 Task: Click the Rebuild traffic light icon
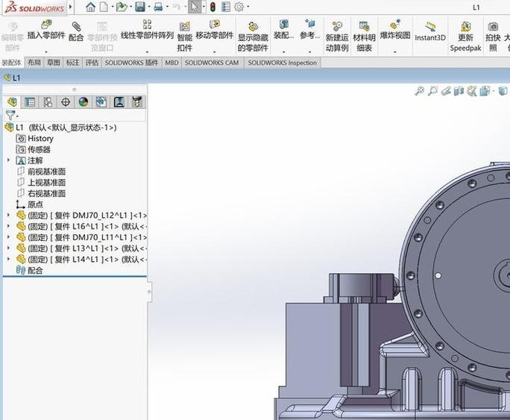click(x=212, y=7)
